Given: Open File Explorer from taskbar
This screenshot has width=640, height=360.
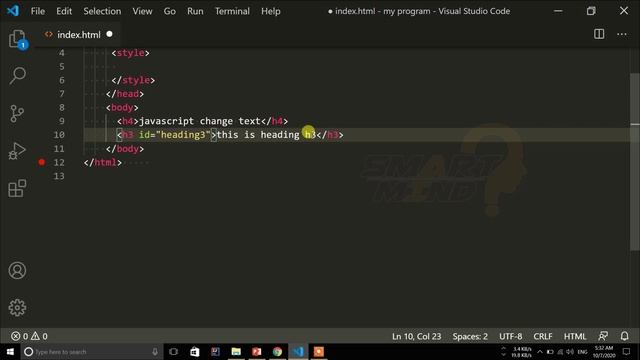Looking at the screenshot, I should pos(236,351).
